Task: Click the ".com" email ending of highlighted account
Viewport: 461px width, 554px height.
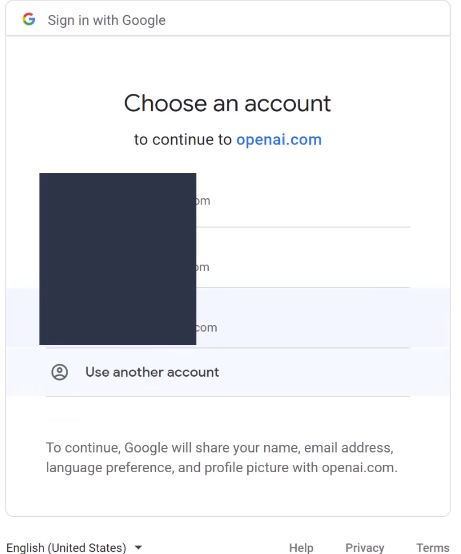Action: click(207, 328)
